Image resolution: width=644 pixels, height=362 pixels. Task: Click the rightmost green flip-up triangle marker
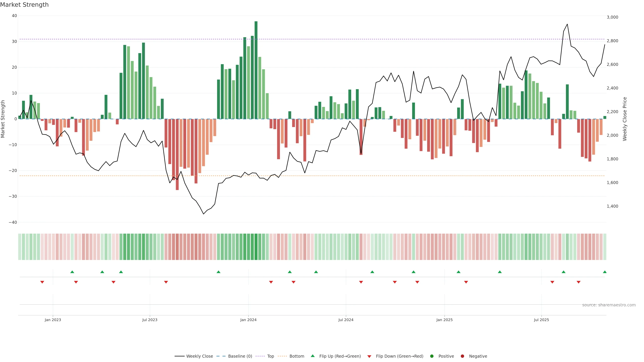tap(604, 272)
